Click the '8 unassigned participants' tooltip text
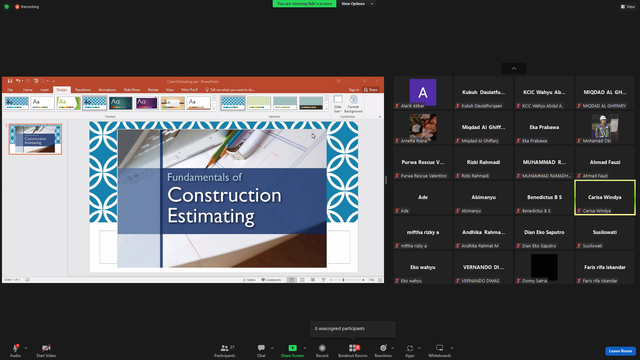The image size is (640, 360). pos(340,329)
